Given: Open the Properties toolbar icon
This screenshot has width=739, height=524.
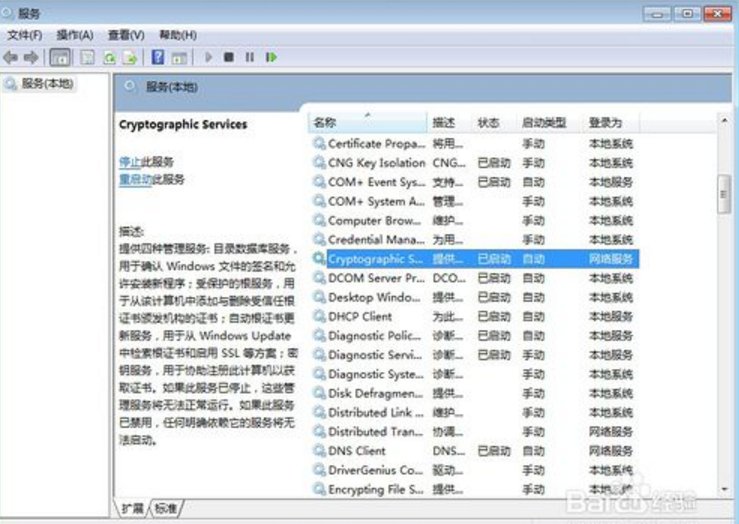Looking at the screenshot, I should pos(87,57).
